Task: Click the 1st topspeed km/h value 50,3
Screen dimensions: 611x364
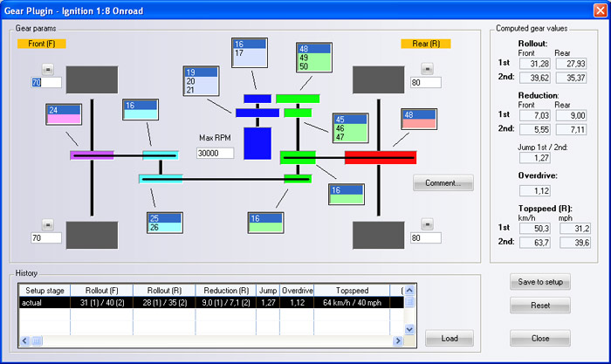Action: click(534, 229)
